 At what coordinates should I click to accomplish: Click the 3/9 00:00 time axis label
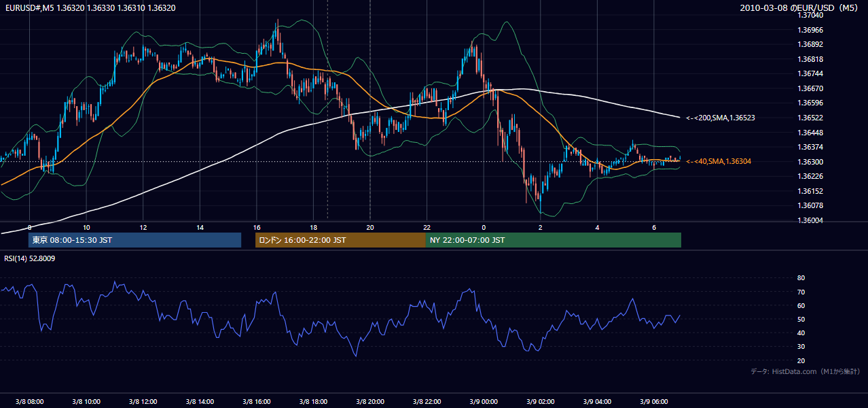[x=484, y=401]
